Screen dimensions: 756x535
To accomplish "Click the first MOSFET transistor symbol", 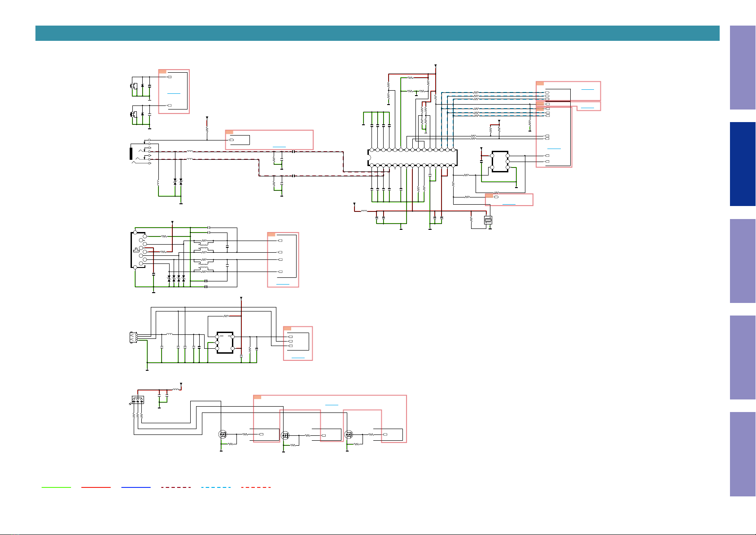I will 222,434.
